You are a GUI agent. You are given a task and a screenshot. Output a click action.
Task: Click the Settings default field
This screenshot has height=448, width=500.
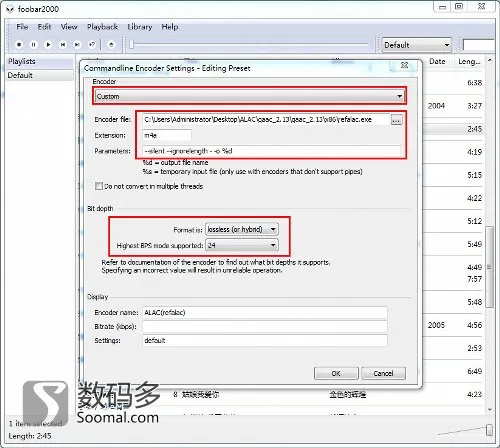click(x=265, y=340)
